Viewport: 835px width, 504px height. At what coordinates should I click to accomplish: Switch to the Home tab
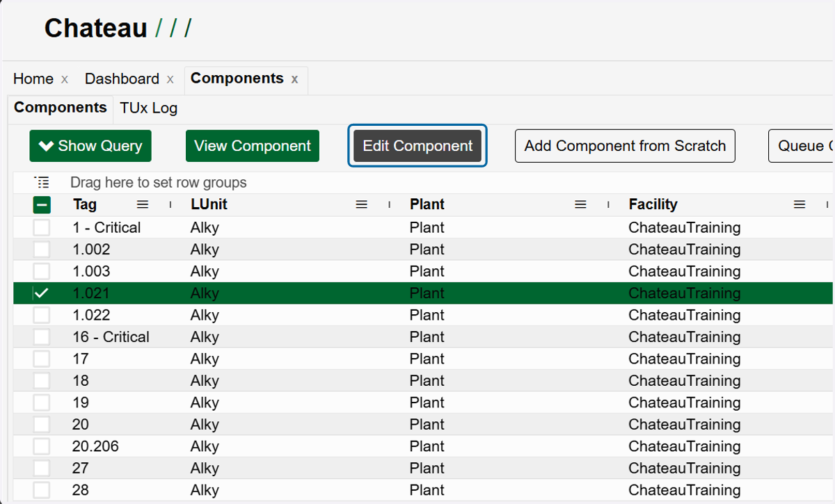(x=33, y=79)
